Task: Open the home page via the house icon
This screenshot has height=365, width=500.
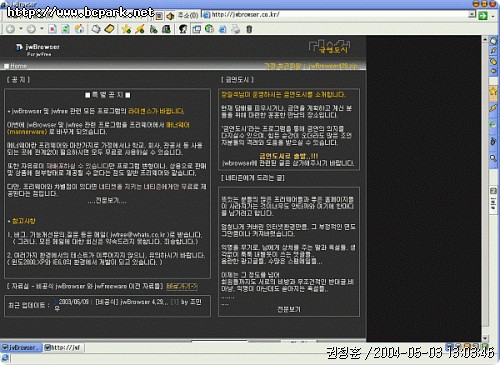Action: pos(79,29)
